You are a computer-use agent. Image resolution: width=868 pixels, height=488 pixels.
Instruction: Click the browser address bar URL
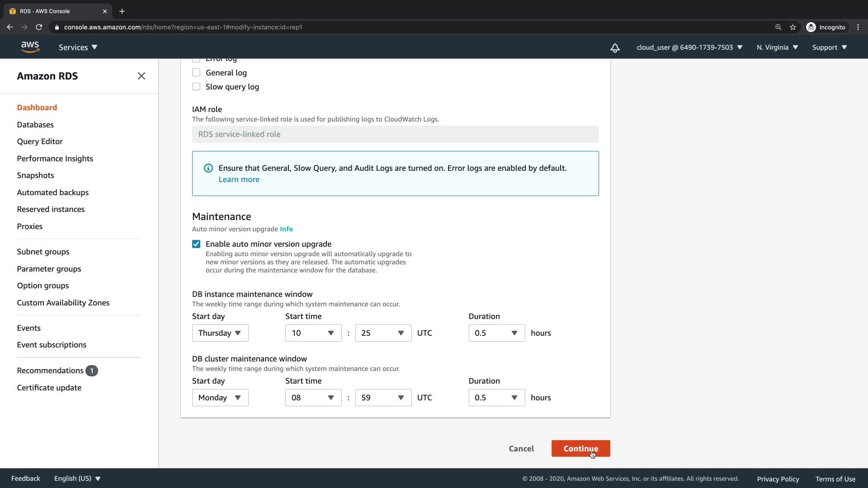(183, 27)
